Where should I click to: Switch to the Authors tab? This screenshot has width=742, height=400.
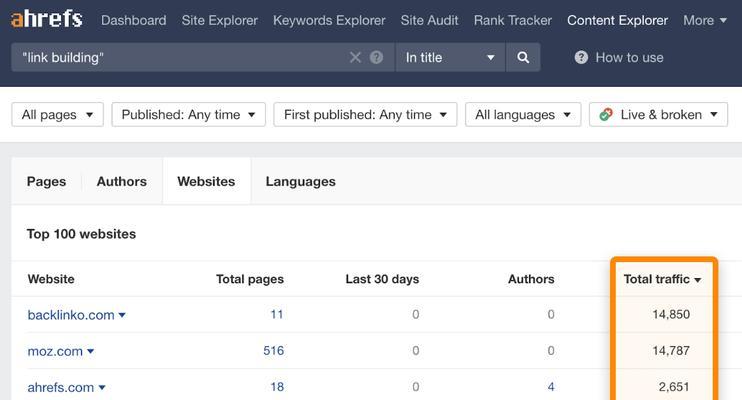pyautogui.click(x=122, y=181)
